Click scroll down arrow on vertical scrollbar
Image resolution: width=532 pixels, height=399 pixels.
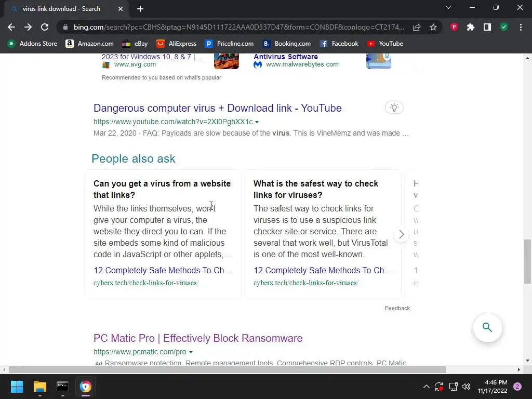coord(527,361)
